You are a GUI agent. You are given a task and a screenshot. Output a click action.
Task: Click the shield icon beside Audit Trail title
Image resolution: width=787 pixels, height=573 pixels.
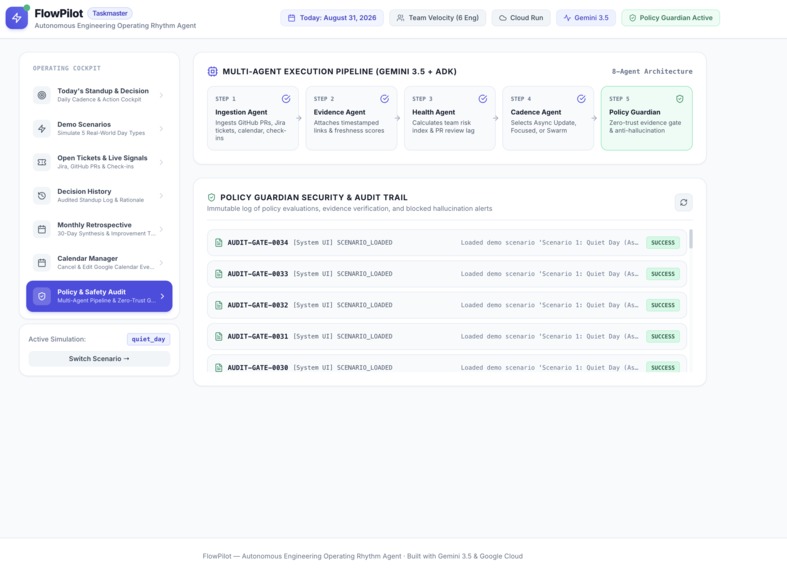(211, 198)
